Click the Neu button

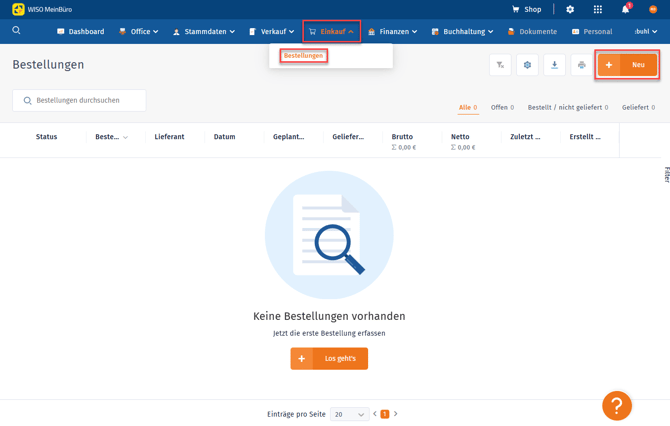pyautogui.click(x=627, y=65)
